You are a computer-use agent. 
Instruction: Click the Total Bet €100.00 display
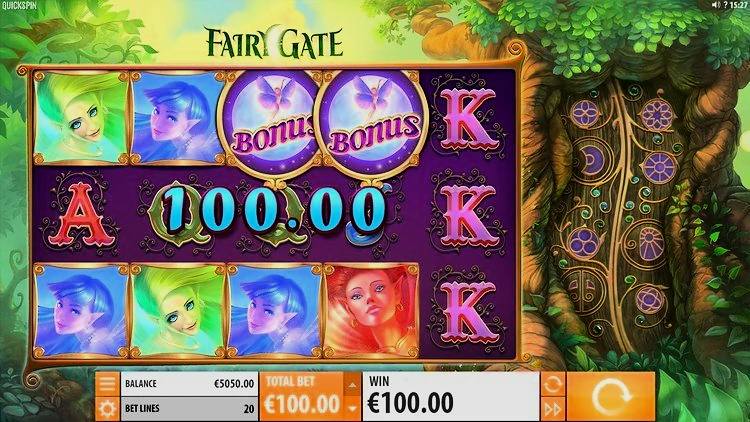coord(302,397)
